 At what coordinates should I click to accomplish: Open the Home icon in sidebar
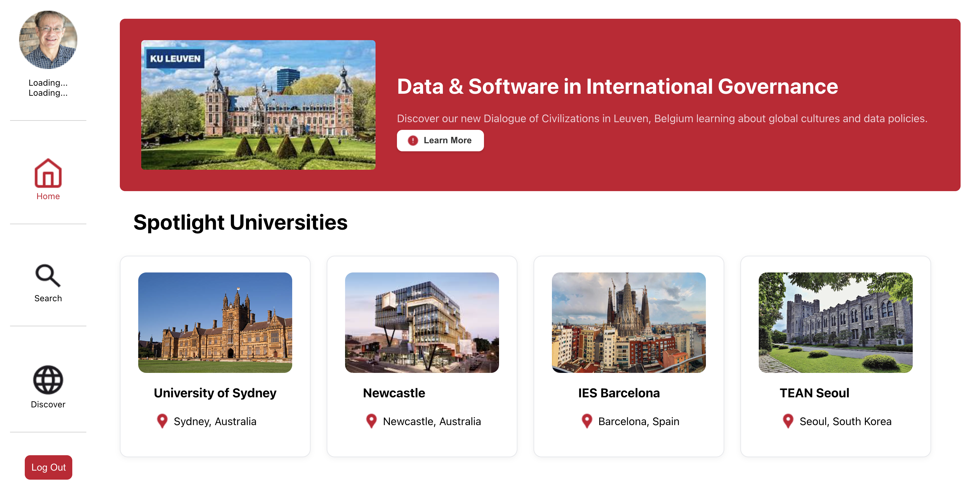[48, 173]
